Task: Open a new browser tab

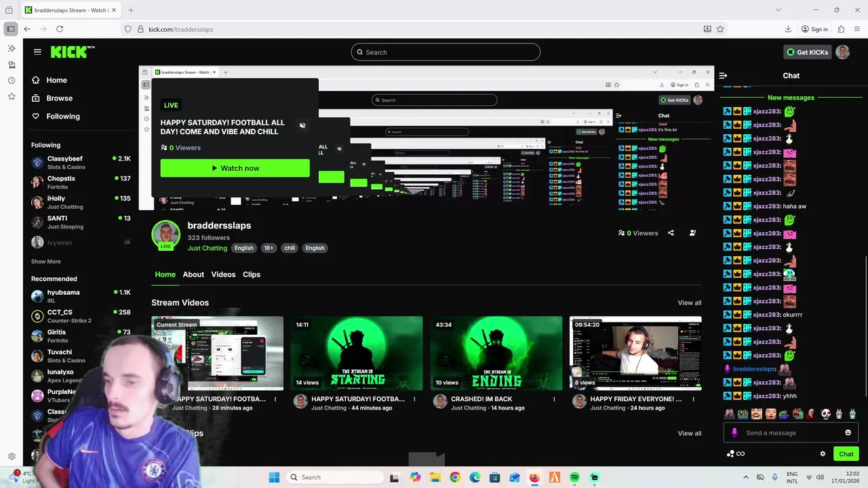Action: pyautogui.click(x=131, y=10)
